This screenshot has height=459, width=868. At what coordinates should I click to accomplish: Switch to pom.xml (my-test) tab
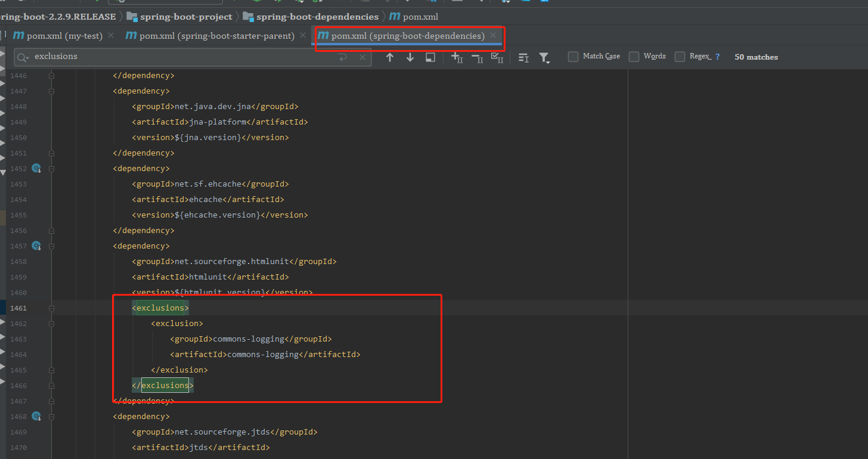[x=64, y=36]
